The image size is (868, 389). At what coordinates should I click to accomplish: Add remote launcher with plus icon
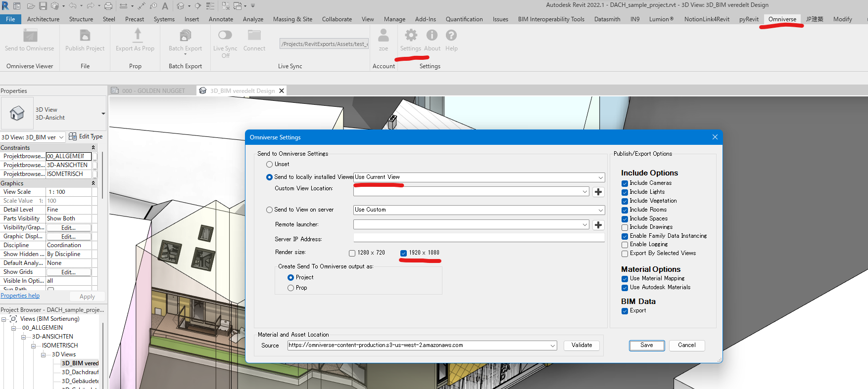click(598, 225)
